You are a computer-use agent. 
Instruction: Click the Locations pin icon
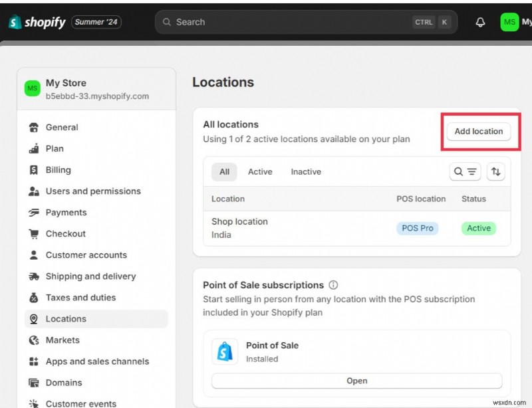[34, 319]
